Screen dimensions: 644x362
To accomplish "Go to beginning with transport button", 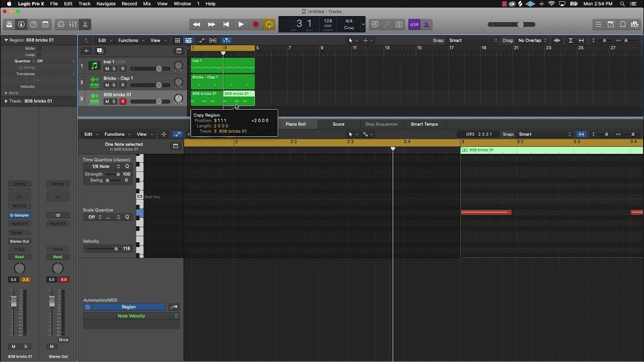I will 226,24.
